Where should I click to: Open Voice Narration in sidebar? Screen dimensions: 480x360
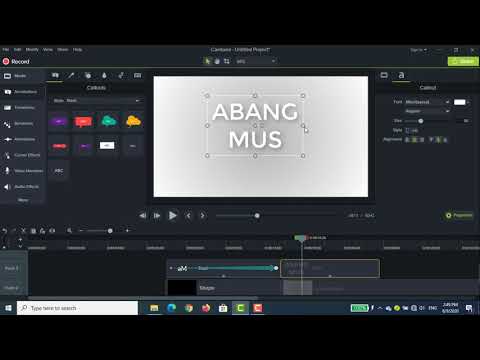pos(23,171)
